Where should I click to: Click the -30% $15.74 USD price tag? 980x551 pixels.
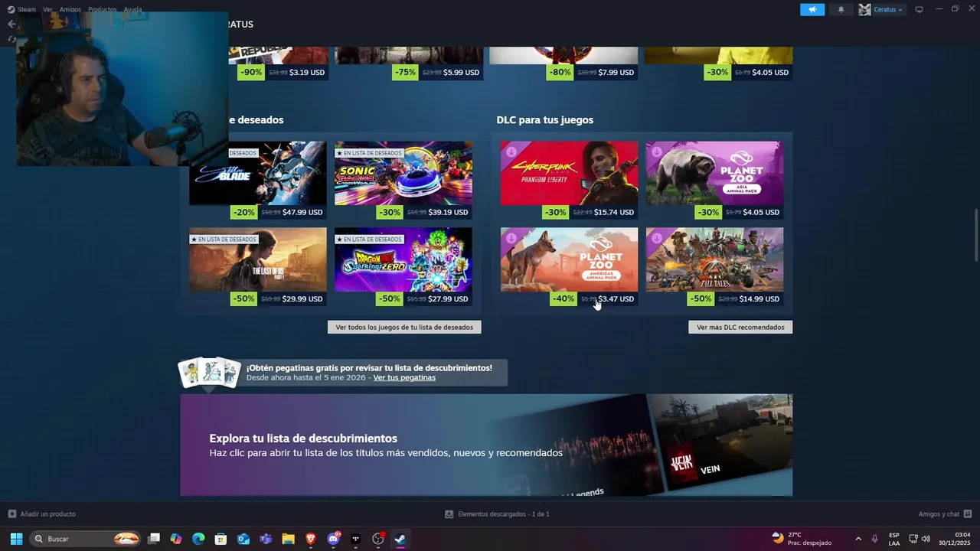pyautogui.click(x=590, y=212)
